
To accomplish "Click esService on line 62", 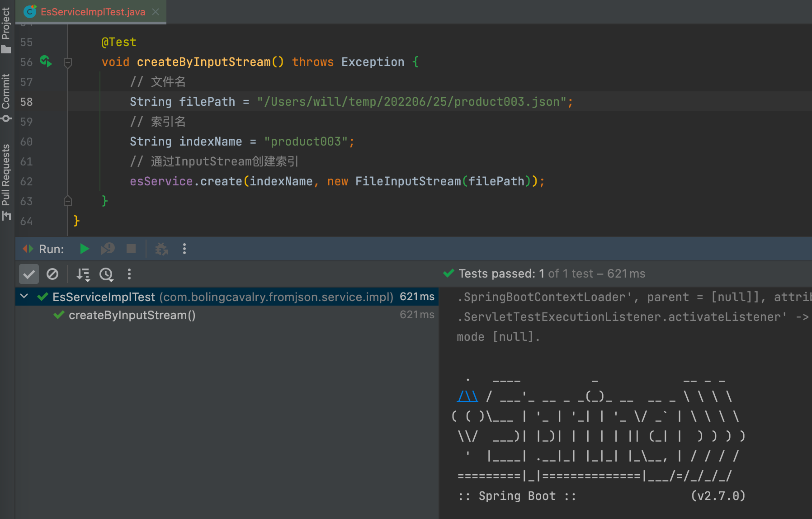I will pyautogui.click(x=161, y=181).
